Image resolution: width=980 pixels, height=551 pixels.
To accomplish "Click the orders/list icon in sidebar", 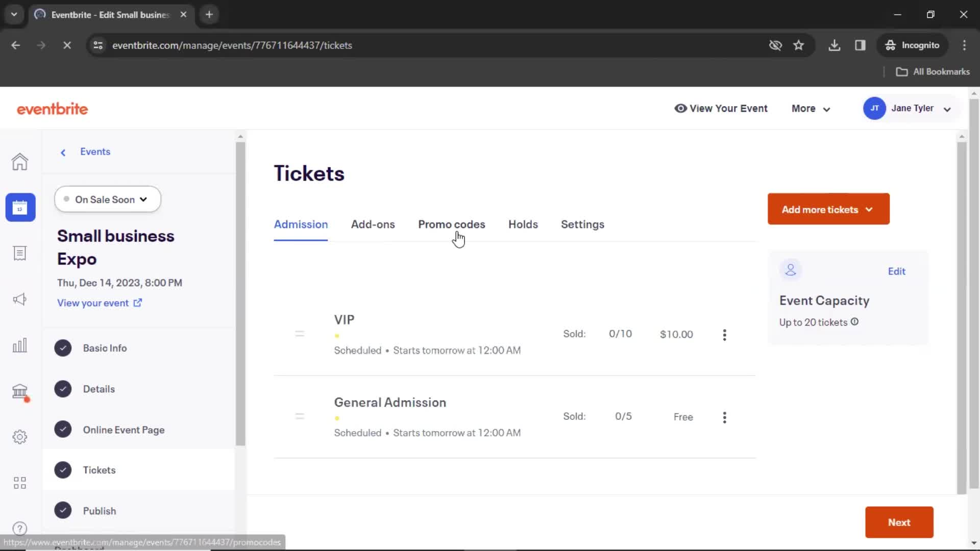I will 19,253.
